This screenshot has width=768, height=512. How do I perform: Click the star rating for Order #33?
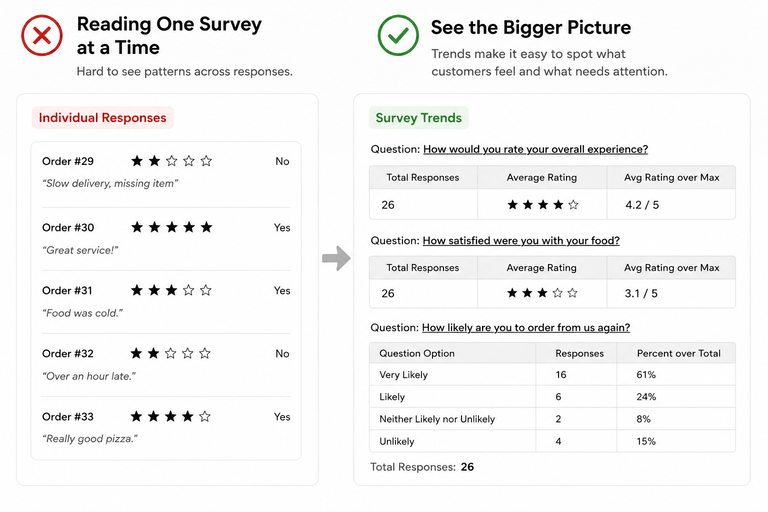pos(170,416)
